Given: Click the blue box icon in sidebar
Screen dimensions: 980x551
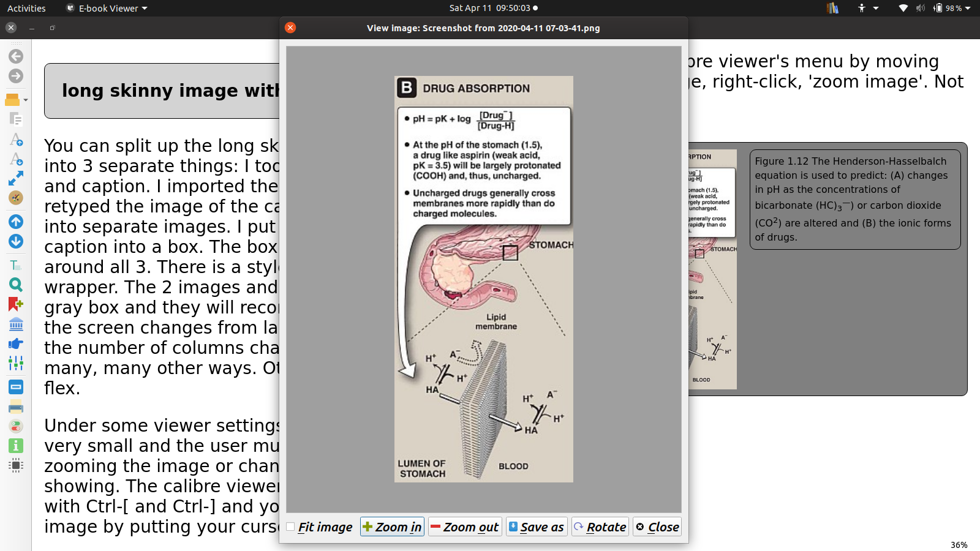Looking at the screenshot, I should coord(16,387).
